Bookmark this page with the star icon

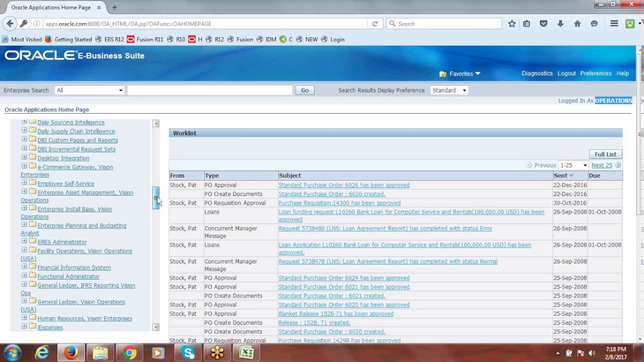tap(512, 24)
